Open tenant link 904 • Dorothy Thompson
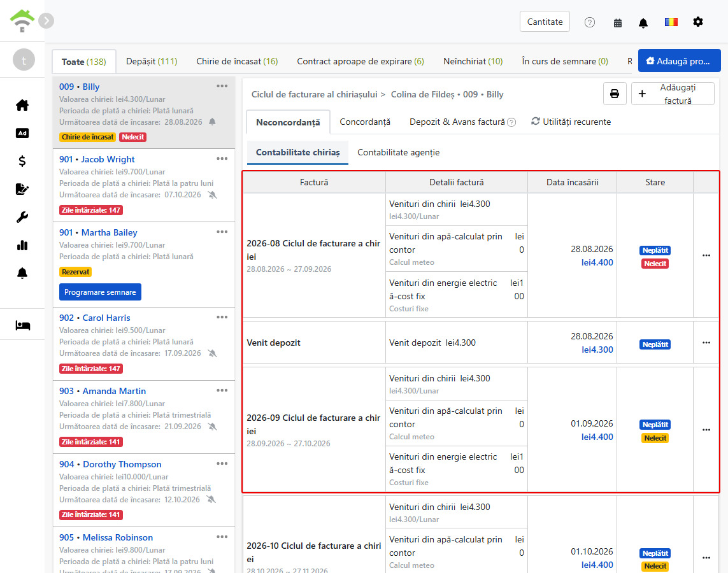This screenshot has width=728, height=573. pyautogui.click(x=110, y=464)
